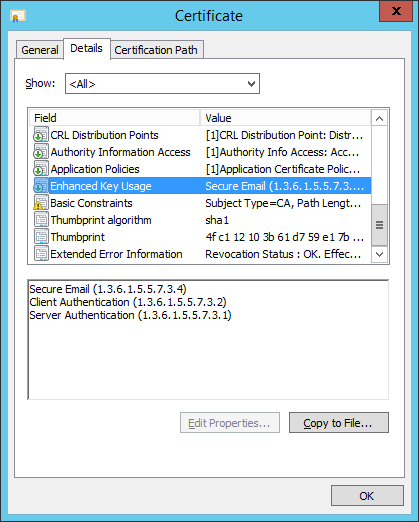Switch to the General tab

40,50
